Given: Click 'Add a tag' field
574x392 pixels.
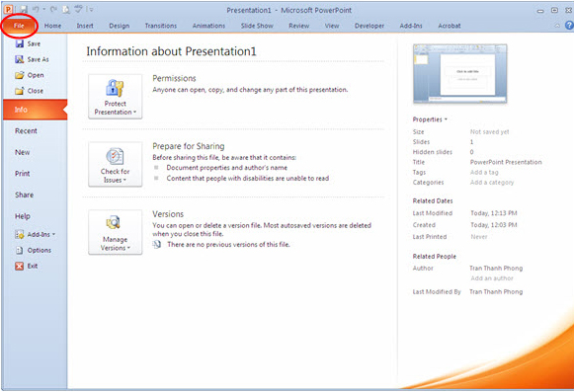Looking at the screenshot, I should click(484, 172).
